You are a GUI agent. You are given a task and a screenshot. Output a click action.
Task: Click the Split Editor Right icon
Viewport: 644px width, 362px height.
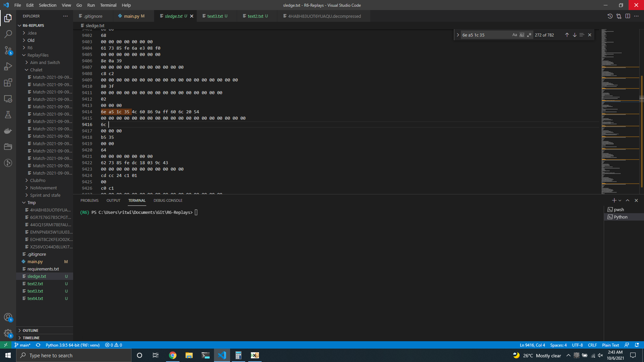click(628, 16)
